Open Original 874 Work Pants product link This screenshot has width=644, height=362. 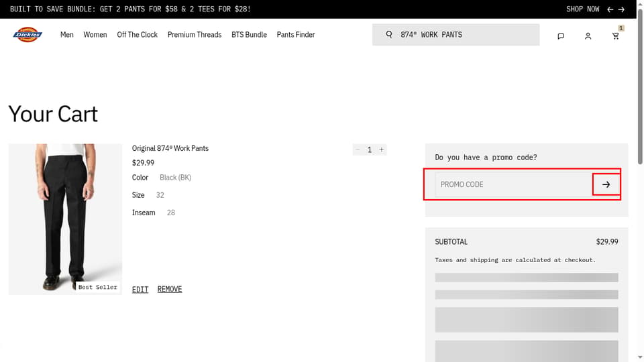pos(170,148)
